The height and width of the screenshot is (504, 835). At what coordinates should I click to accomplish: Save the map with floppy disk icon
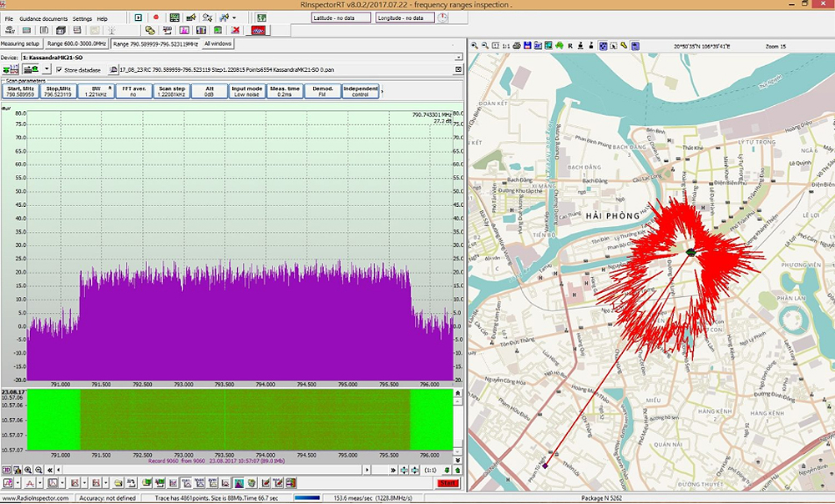[x=529, y=45]
